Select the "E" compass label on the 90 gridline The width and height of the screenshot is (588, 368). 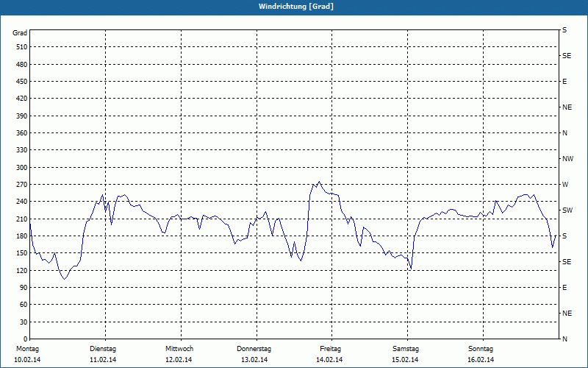point(564,287)
